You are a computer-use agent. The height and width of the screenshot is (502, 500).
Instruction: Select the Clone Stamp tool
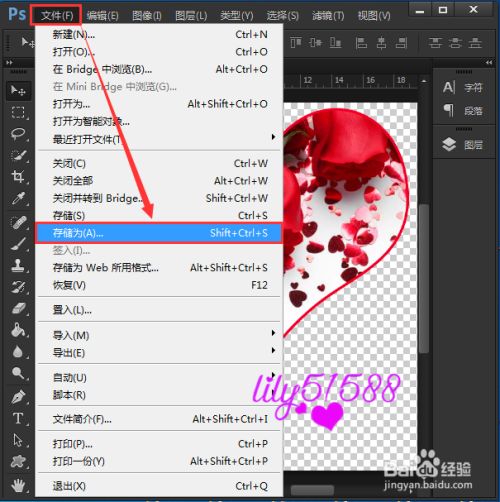pyautogui.click(x=18, y=265)
